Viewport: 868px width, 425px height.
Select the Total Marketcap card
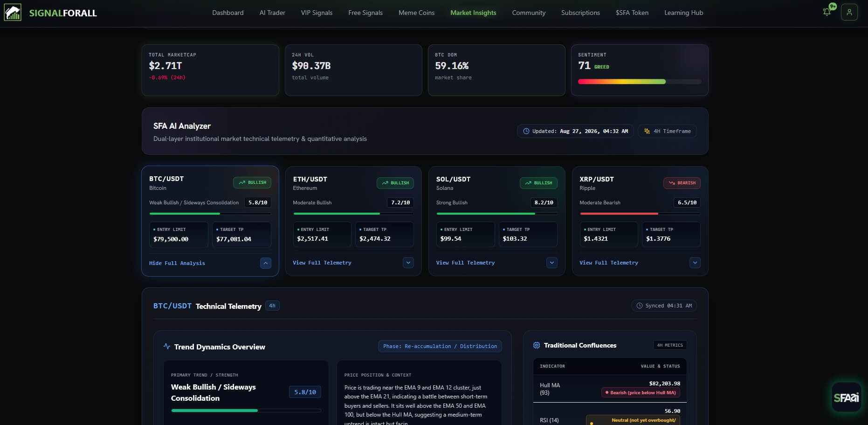[210, 70]
